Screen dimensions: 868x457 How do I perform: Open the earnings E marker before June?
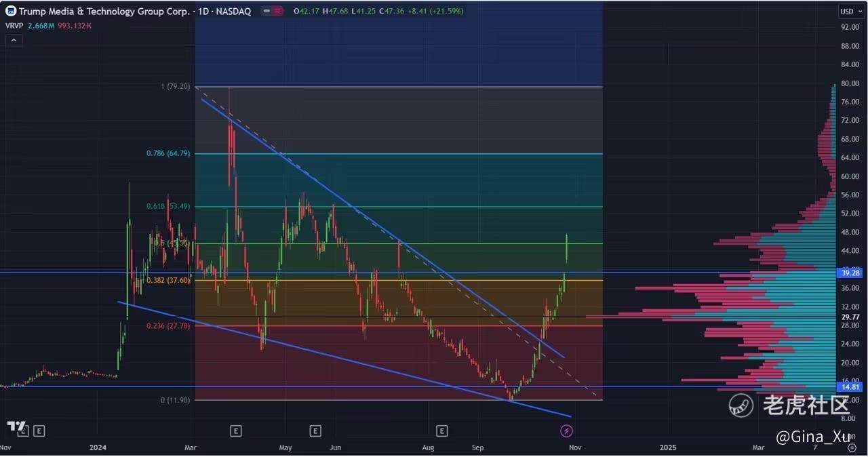pos(315,431)
